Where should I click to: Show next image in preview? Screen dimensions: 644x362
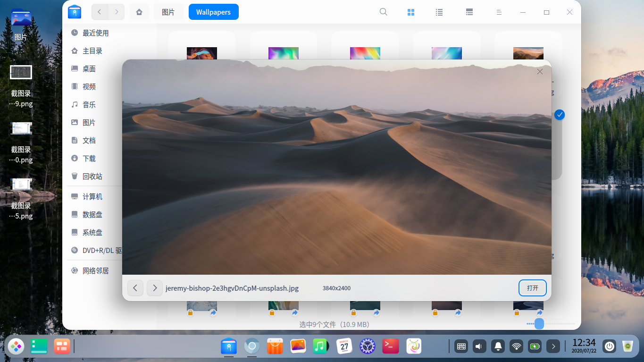(155, 288)
